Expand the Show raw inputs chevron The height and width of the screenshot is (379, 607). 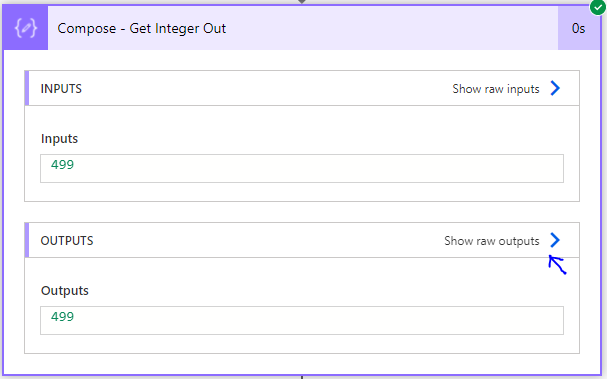(x=555, y=88)
